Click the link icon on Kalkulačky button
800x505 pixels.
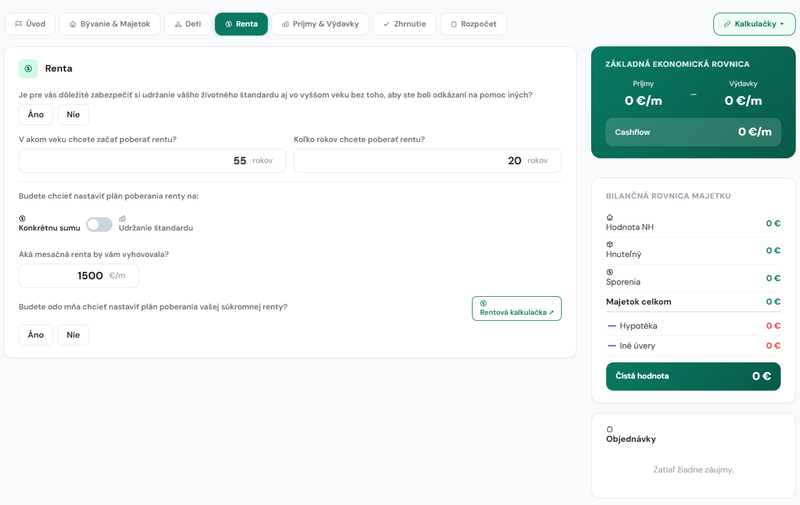727,24
